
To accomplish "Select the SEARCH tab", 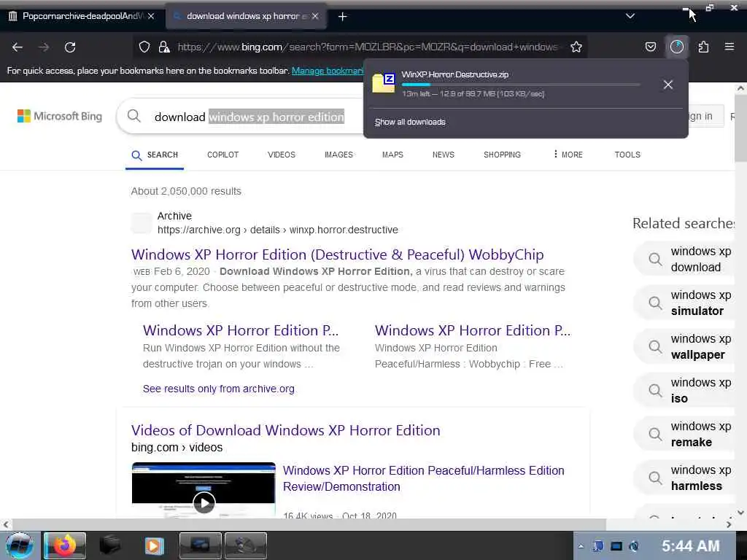I will pos(155,155).
